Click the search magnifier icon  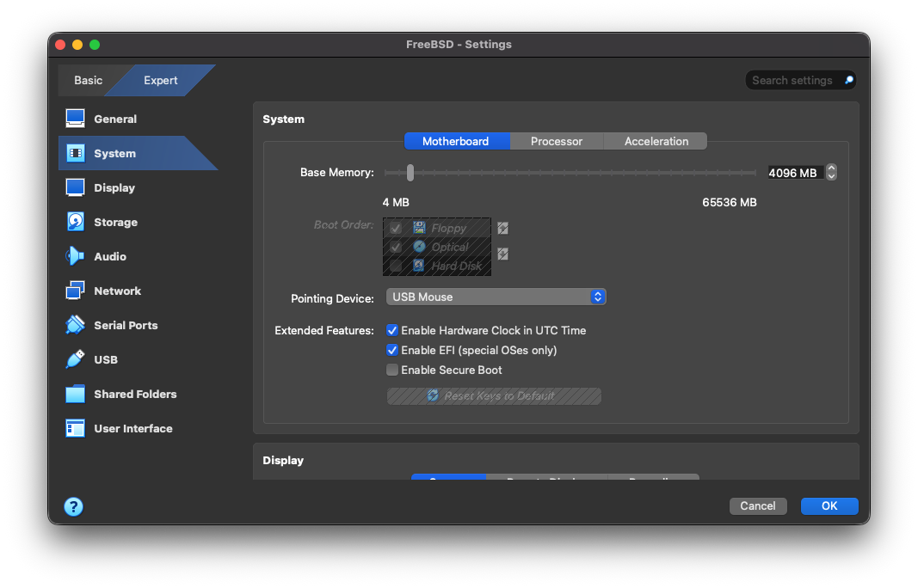(848, 80)
